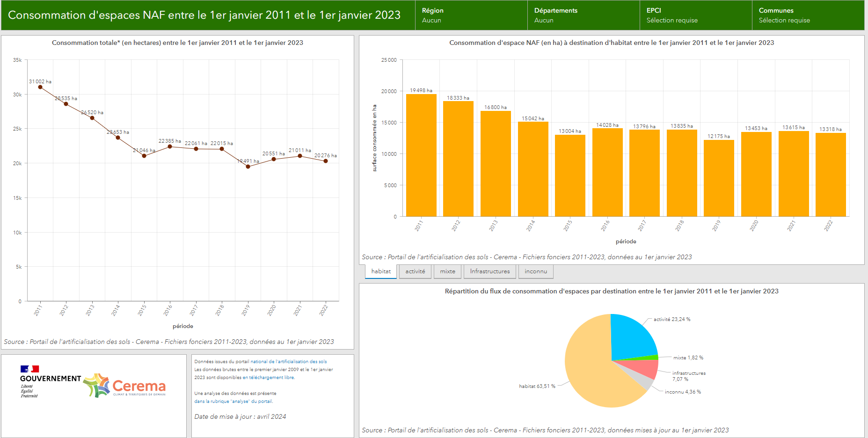The width and height of the screenshot is (868, 438).
Task: Switch to the mixte tab
Action: point(447,271)
